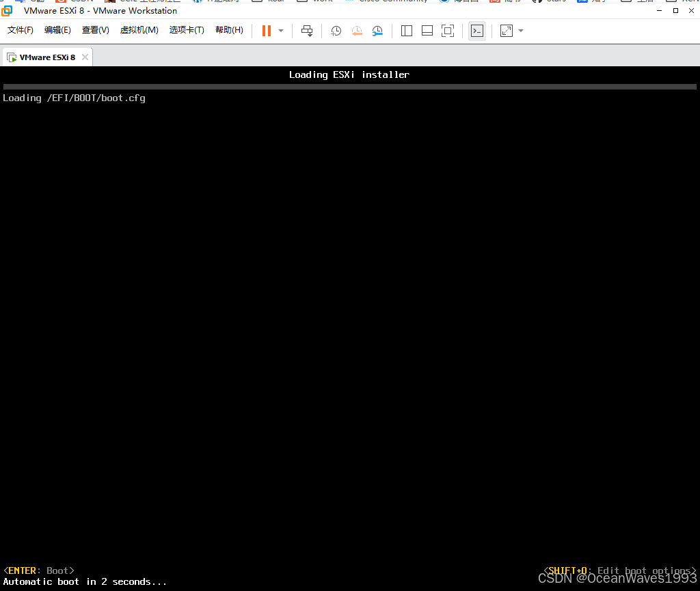Screen dimensions: 700x591
Task: Toggle the thumbnail bar view
Action: pyautogui.click(x=427, y=31)
